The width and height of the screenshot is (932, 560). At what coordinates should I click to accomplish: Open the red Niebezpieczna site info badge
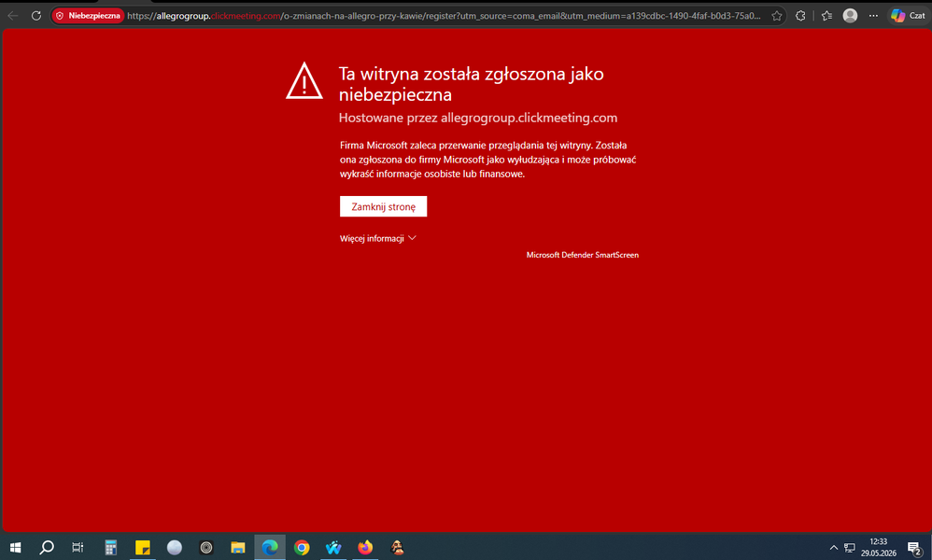(88, 16)
